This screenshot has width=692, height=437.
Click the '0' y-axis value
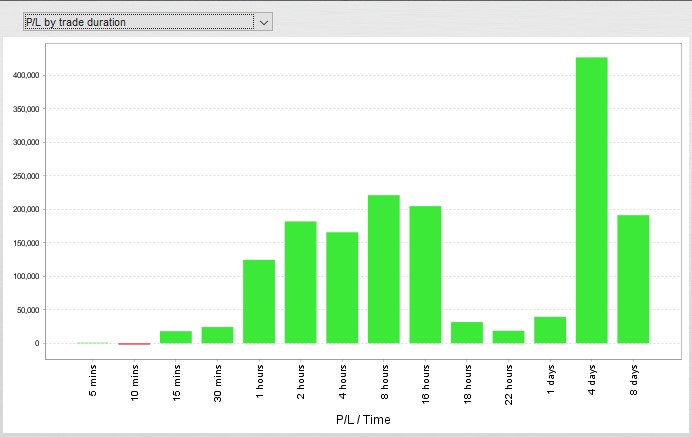(x=37, y=343)
